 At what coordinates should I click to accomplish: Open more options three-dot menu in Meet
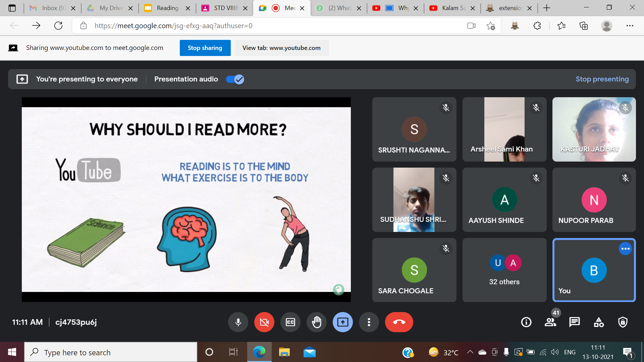tap(369, 322)
